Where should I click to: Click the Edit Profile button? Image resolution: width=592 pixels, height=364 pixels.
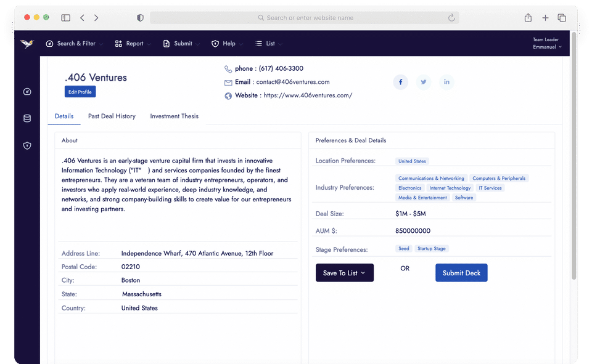coord(80,92)
